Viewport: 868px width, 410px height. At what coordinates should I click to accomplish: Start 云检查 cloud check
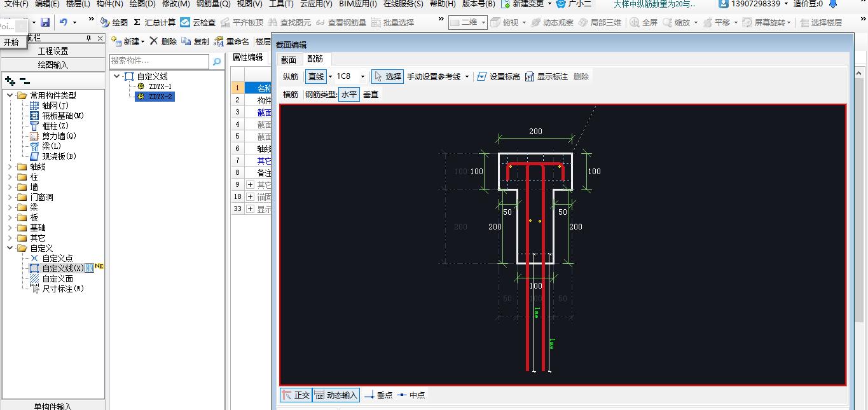click(198, 22)
